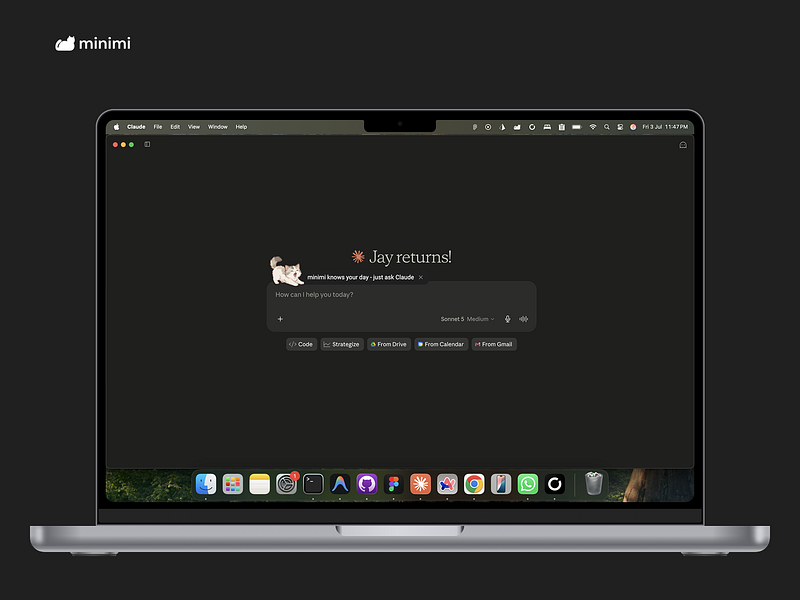Open iPhone Mirroring from the Dock

click(x=501, y=484)
